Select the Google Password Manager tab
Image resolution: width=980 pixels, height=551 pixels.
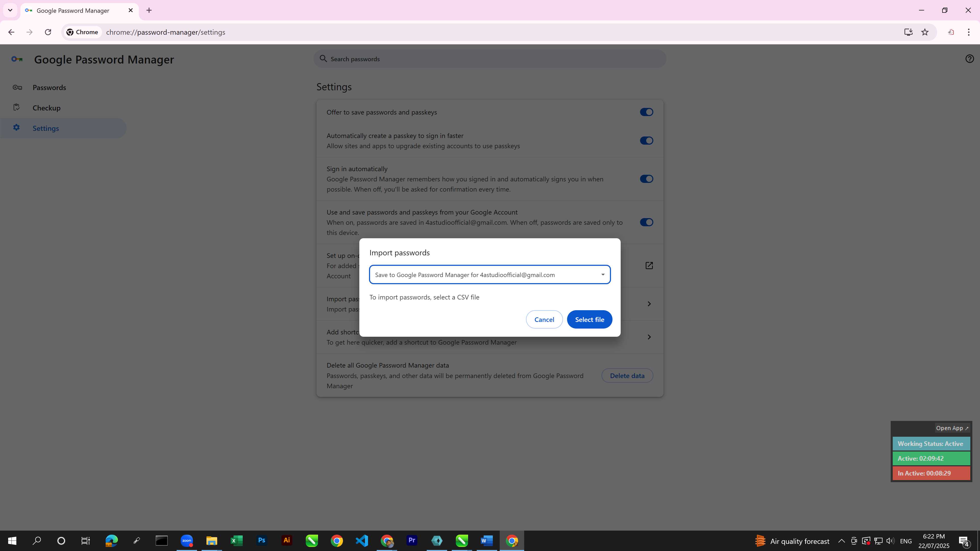(x=79, y=11)
